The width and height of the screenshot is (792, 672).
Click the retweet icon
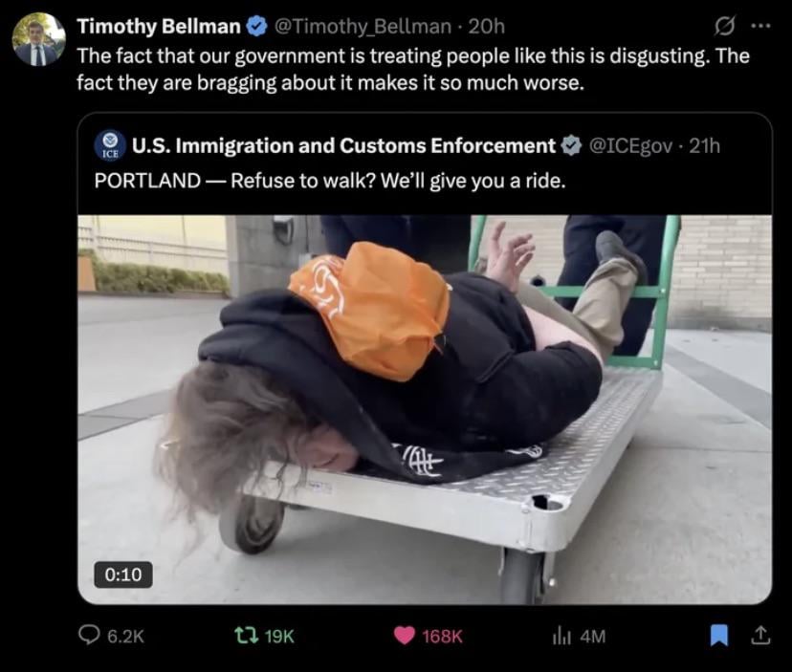(x=247, y=635)
